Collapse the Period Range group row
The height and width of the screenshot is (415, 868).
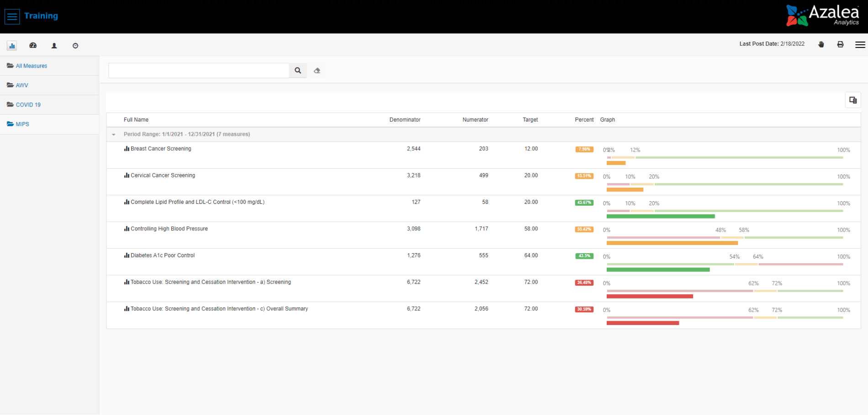tap(114, 134)
